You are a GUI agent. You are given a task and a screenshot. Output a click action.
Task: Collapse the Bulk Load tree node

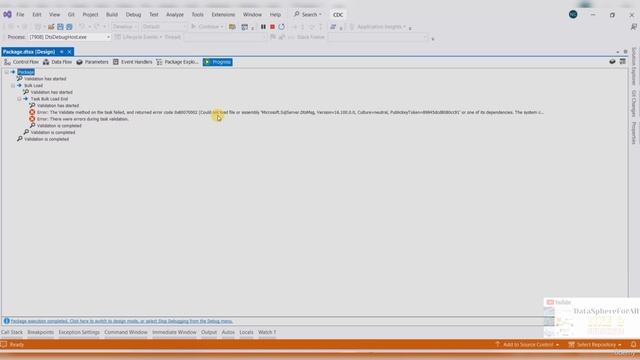point(13,85)
